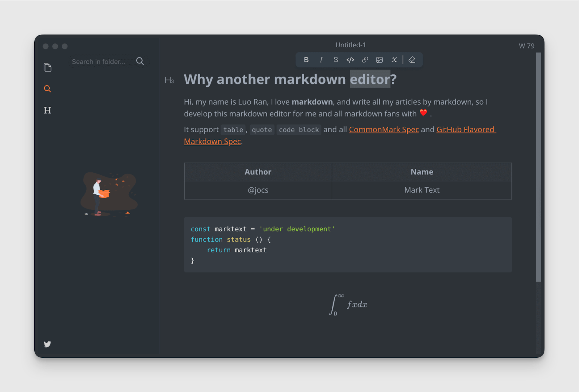This screenshot has height=392, width=579.
Task: Click the Search in folder input field
Action: point(100,61)
